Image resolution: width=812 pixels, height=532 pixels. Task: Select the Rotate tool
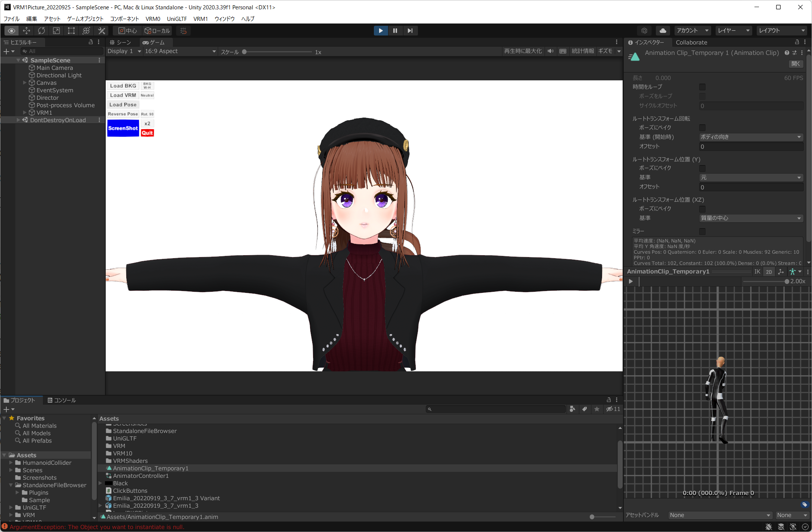point(41,31)
